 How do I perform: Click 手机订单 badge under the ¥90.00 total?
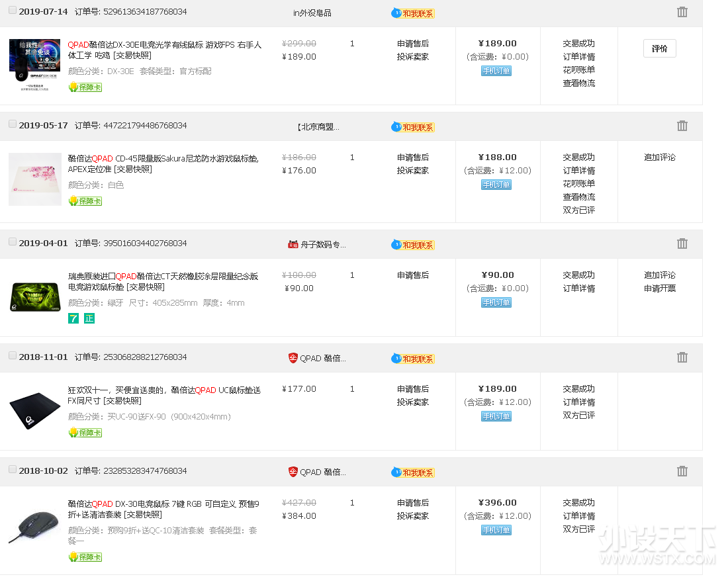(x=496, y=302)
